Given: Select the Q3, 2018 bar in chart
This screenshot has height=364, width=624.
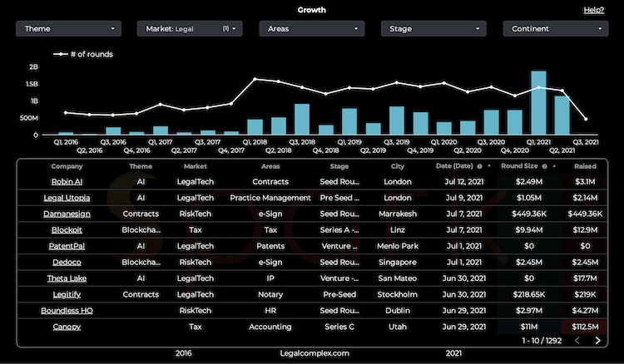Looking at the screenshot, I should 302,119.
